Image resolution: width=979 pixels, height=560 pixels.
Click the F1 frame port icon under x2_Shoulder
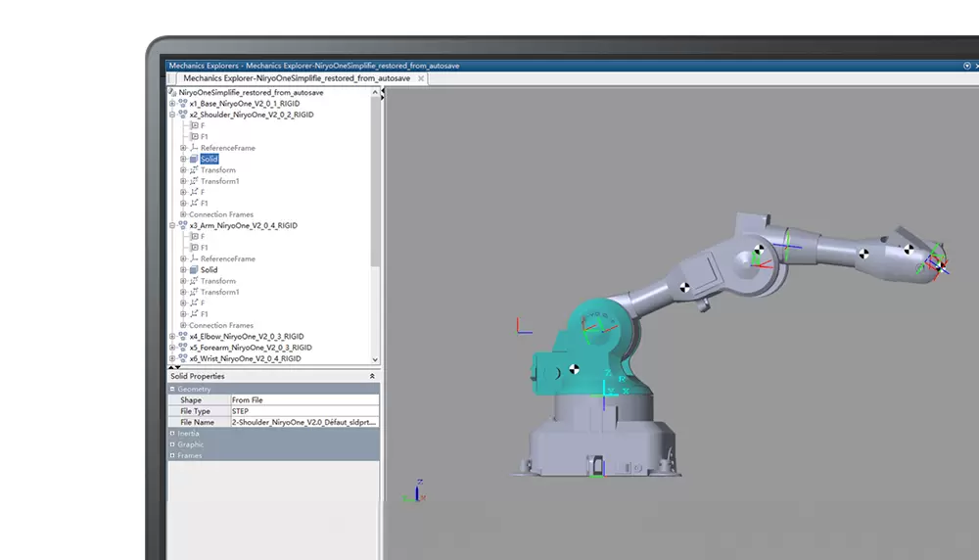click(194, 136)
